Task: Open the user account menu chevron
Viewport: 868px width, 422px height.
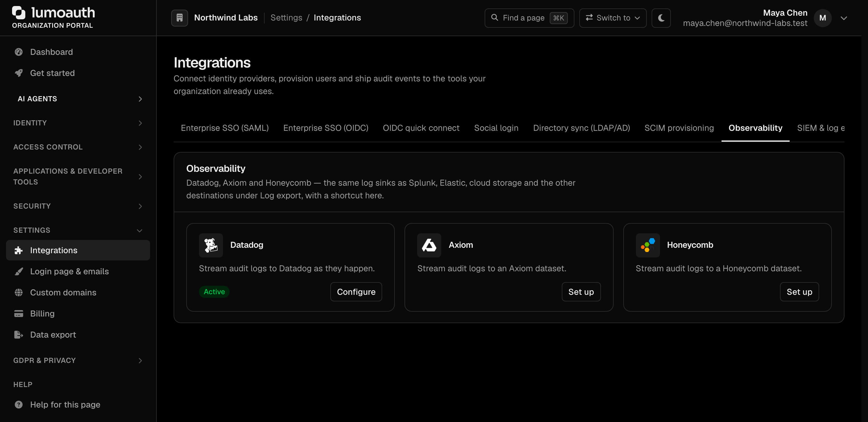Action: (844, 18)
